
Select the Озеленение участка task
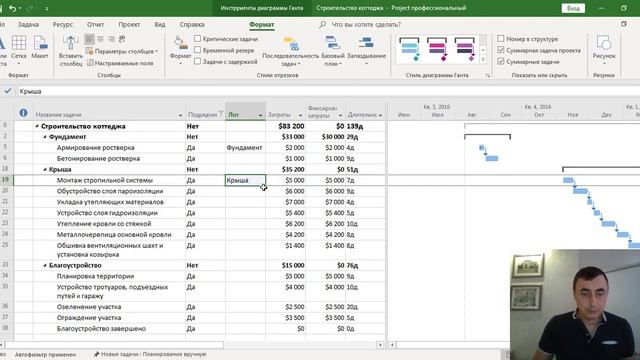(x=89, y=307)
